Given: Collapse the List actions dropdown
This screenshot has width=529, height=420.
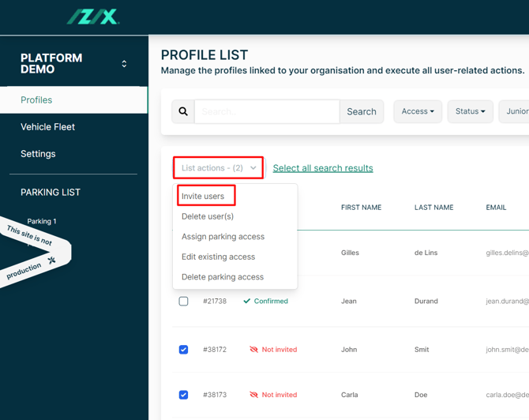Looking at the screenshot, I should 219,168.
